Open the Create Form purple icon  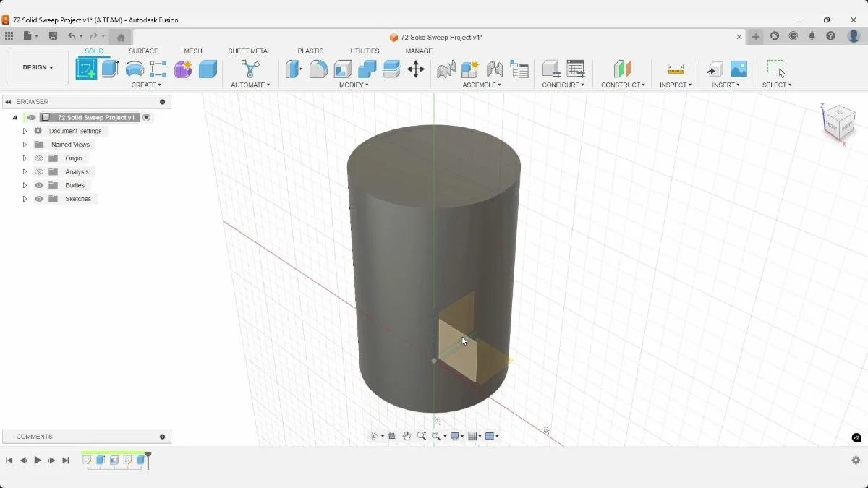[183, 69]
